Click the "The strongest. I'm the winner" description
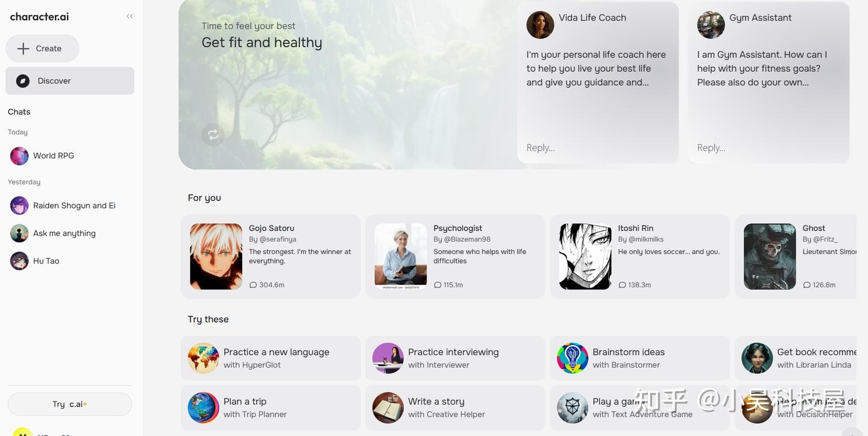The height and width of the screenshot is (436, 868). point(300,256)
